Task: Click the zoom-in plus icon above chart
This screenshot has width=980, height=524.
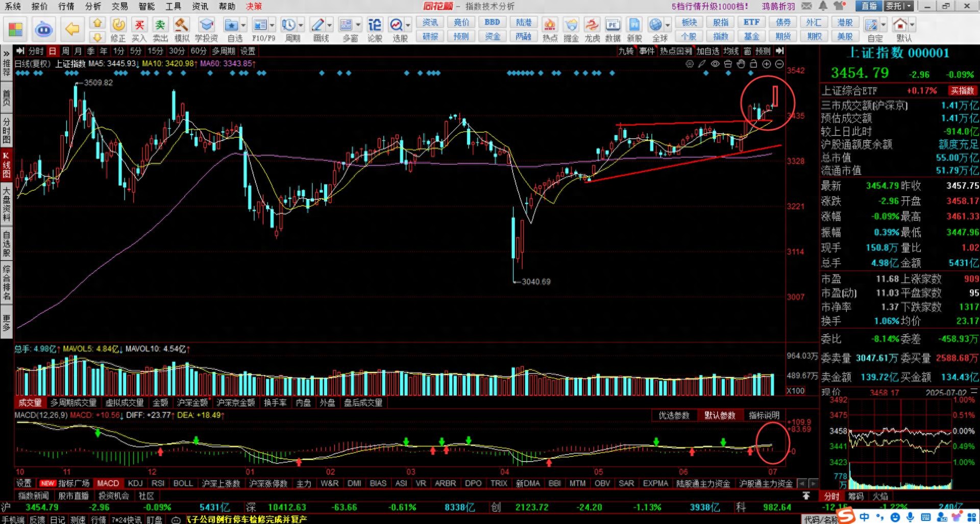Action: [766, 64]
